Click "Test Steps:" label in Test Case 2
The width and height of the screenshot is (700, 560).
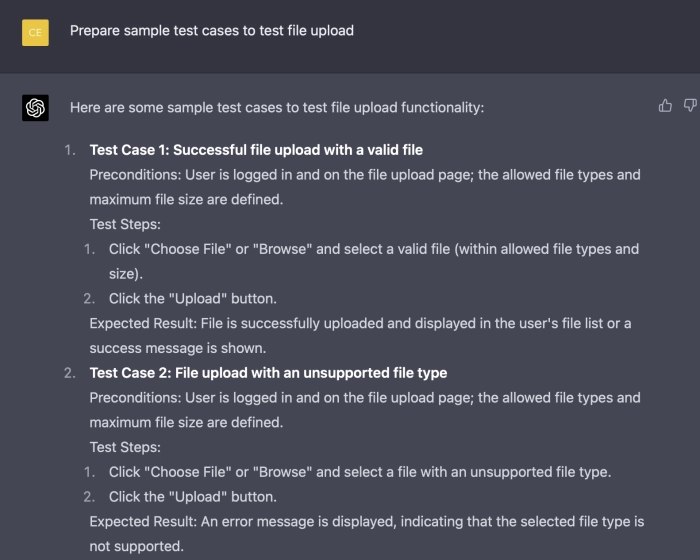pos(125,447)
